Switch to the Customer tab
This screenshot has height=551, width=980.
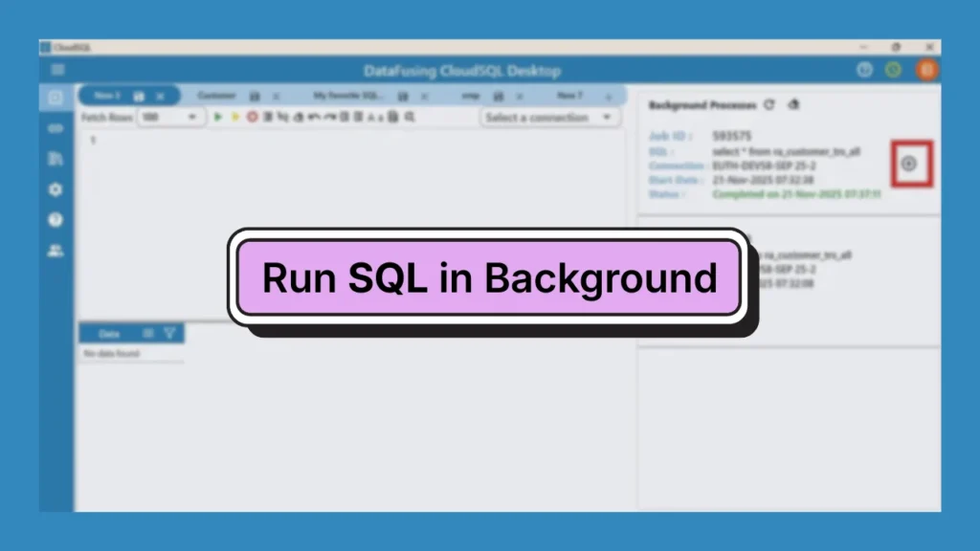pyautogui.click(x=217, y=96)
